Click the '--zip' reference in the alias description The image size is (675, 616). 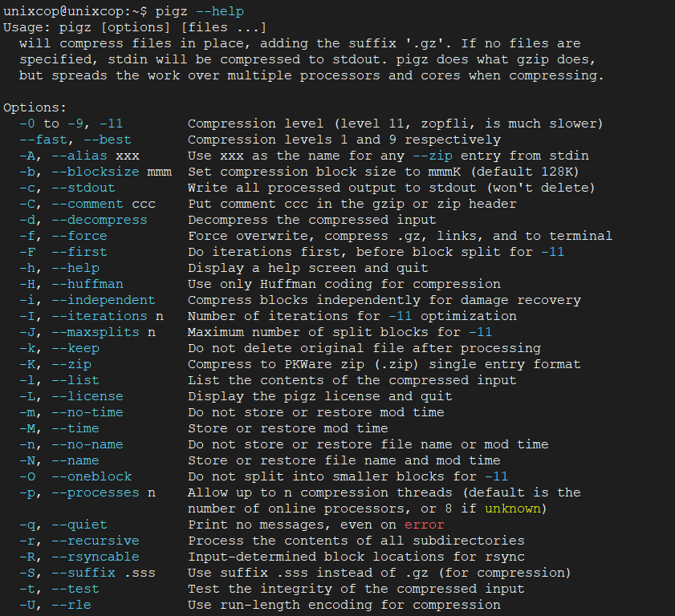coord(433,156)
